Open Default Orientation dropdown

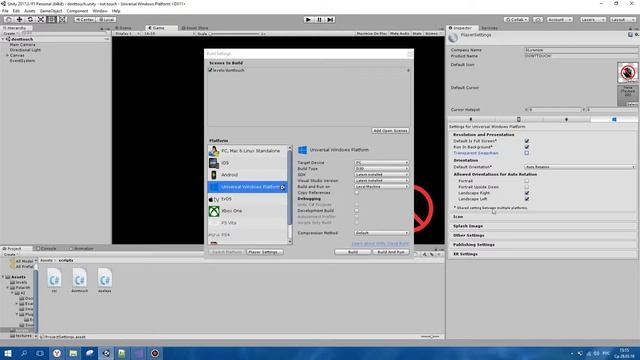click(x=580, y=167)
